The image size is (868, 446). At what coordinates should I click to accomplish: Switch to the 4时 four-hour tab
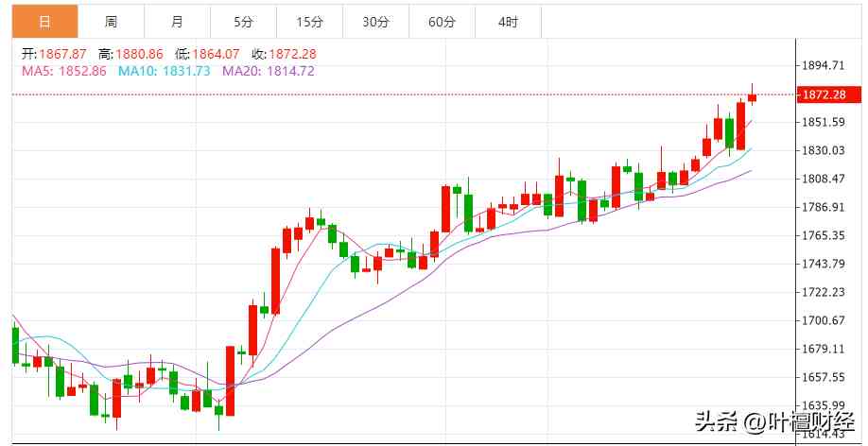click(508, 21)
